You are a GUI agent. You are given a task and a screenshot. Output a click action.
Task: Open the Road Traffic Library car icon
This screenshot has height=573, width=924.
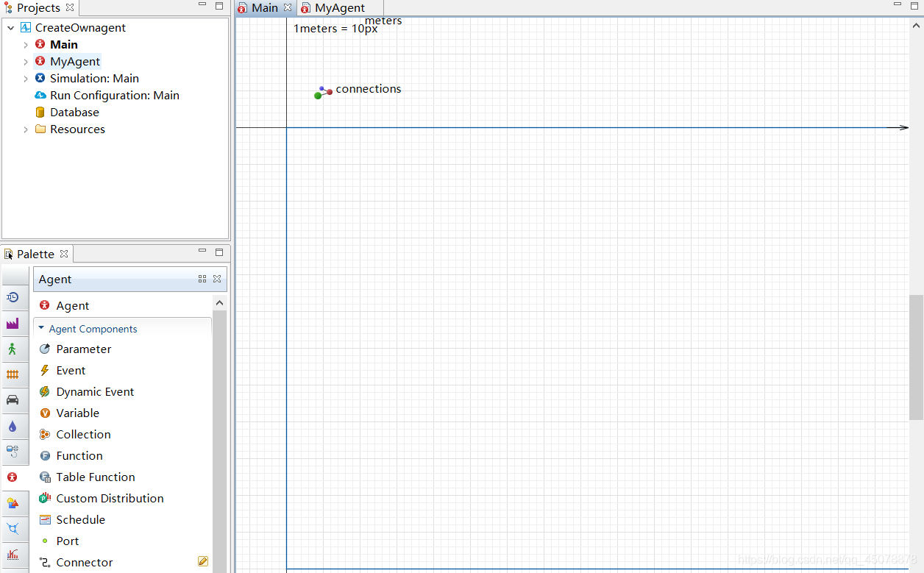tap(13, 400)
